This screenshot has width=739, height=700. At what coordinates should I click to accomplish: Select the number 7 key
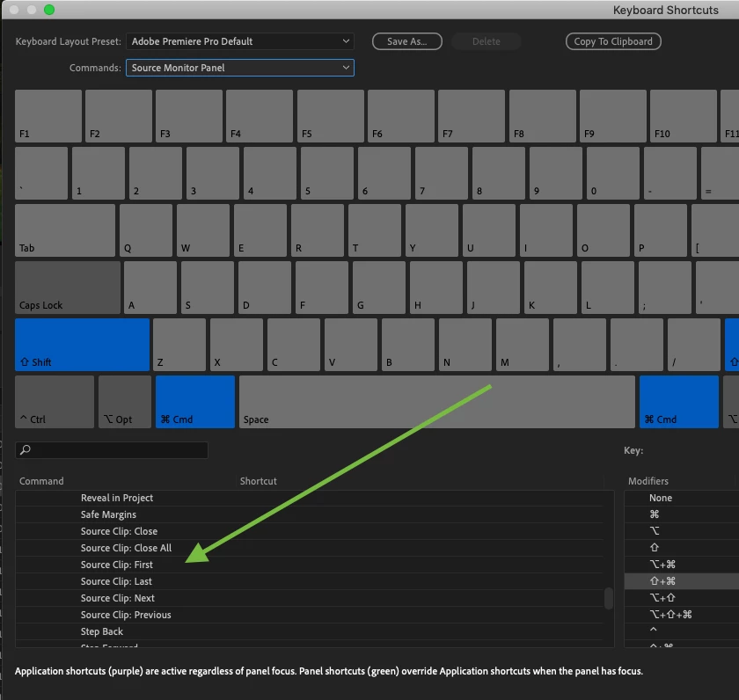point(442,173)
